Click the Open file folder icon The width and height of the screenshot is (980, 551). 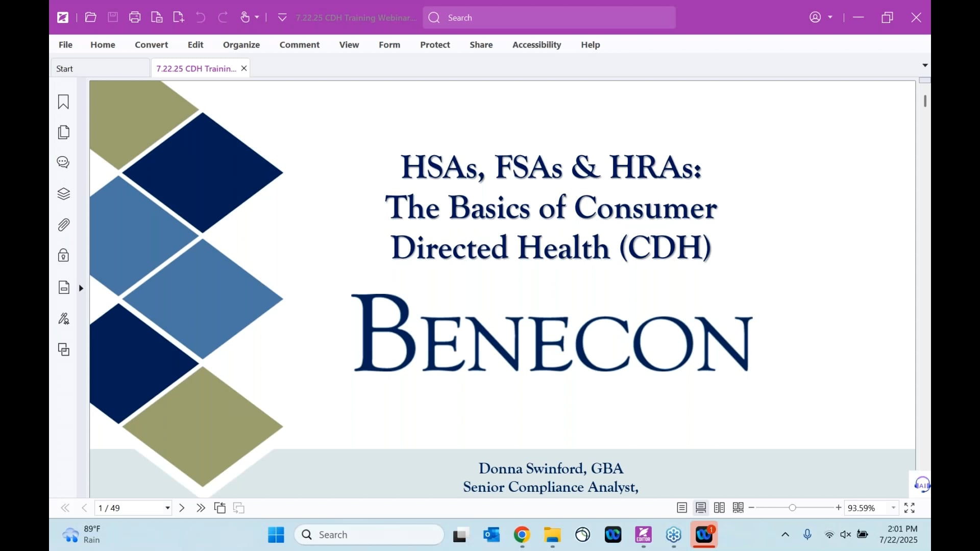tap(91, 17)
